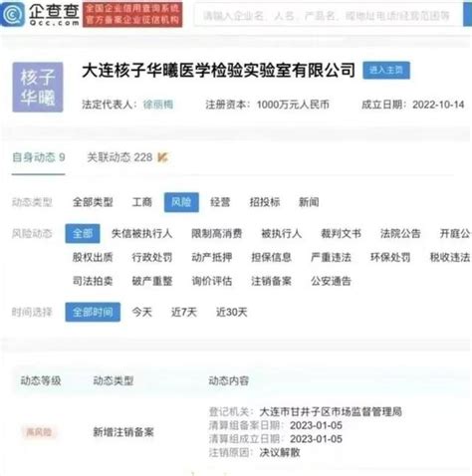
Task: Filter by 动产抵押
Action: [212, 257]
